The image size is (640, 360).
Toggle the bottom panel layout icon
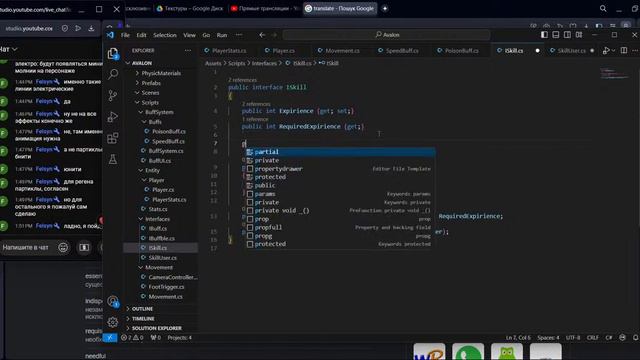pyautogui.click(x=556, y=35)
